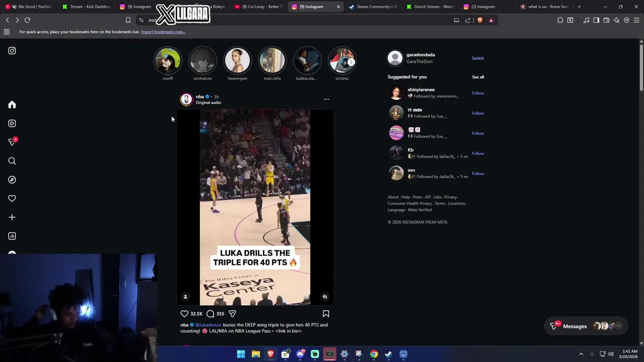Image resolution: width=644 pixels, height=362 pixels.
Task: Open heavenjoie story
Action: [237, 61]
